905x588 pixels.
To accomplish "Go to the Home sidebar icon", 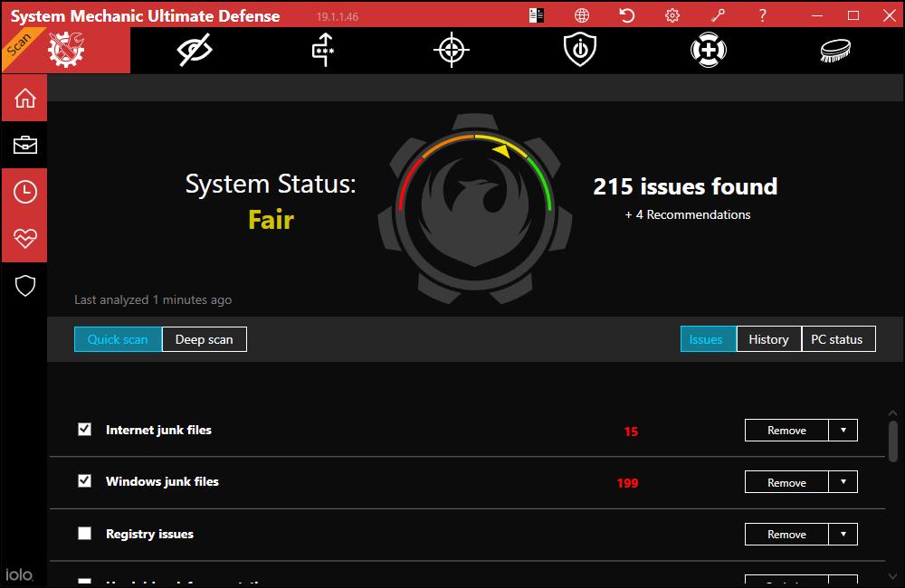I will [24, 98].
